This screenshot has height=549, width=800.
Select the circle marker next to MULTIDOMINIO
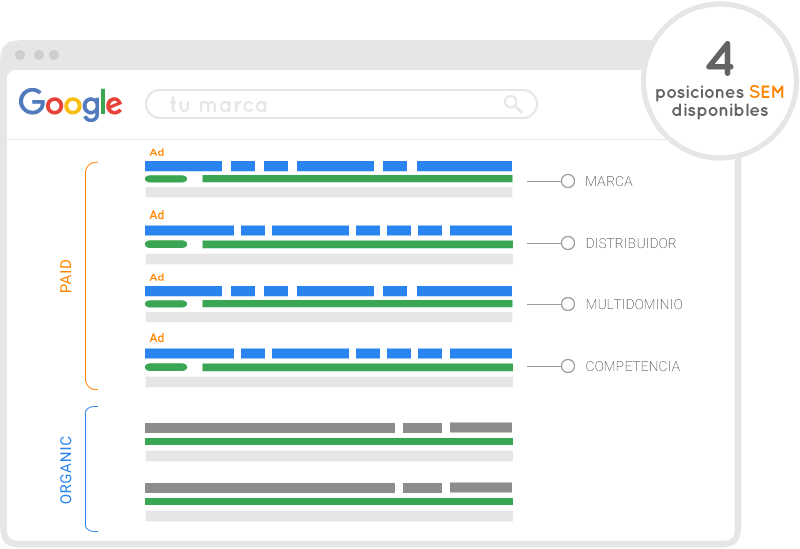click(568, 304)
